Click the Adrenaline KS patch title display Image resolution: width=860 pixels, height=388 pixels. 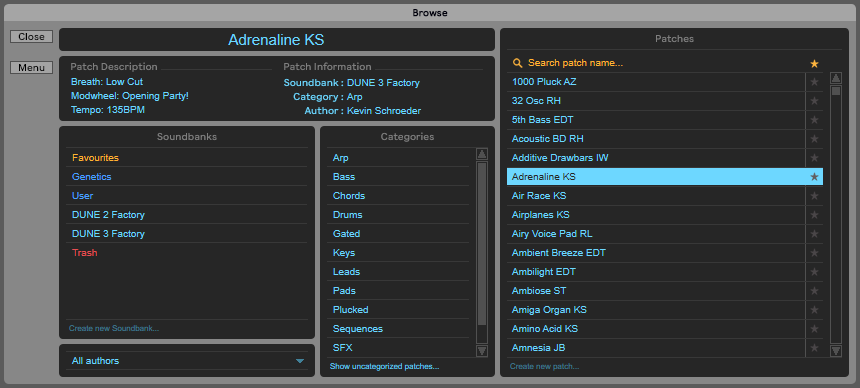(x=276, y=40)
